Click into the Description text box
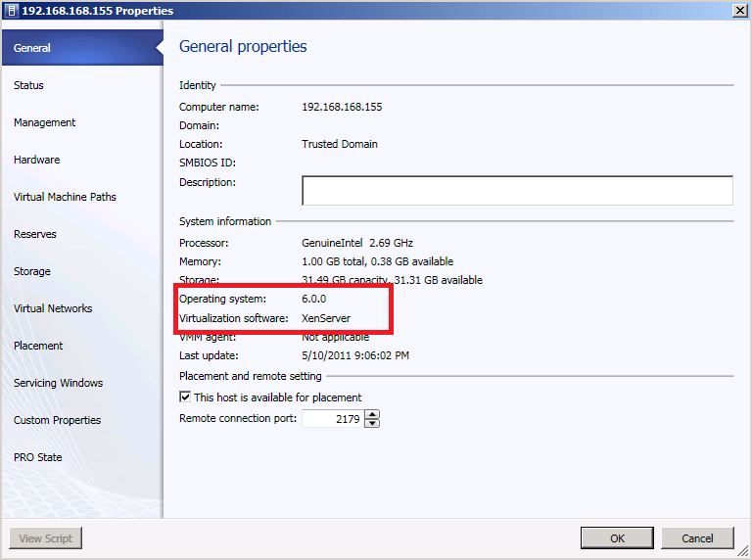The height and width of the screenshot is (560, 752). [x=517, y=190]
